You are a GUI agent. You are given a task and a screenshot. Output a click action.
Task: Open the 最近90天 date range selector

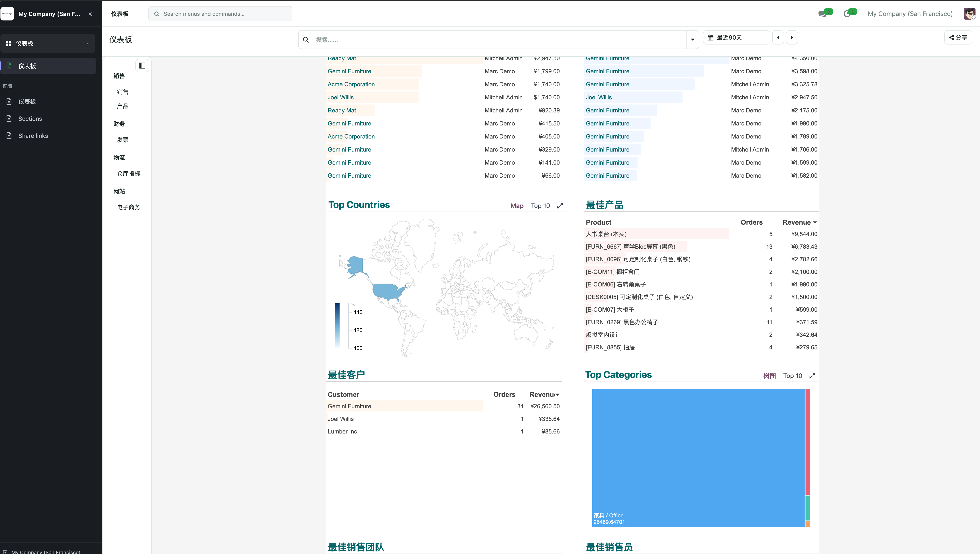(x=736, y=37)
